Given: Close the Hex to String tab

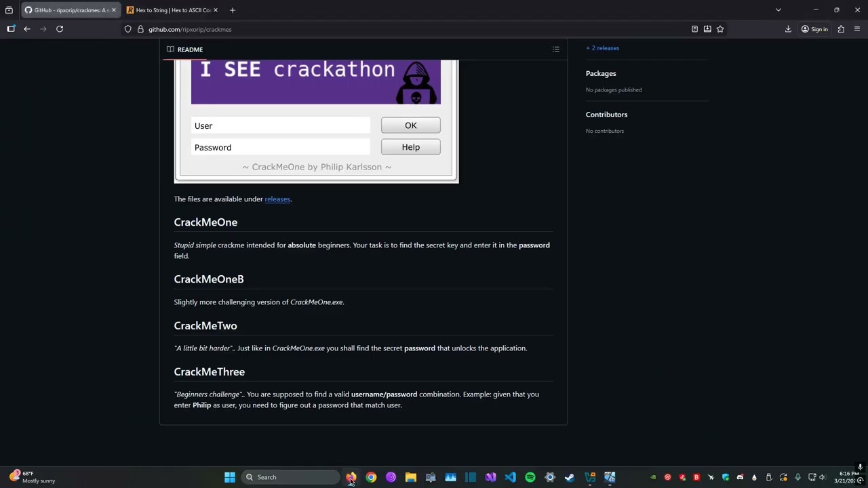Looking at the screenshot, I should (x=216, y=10).
